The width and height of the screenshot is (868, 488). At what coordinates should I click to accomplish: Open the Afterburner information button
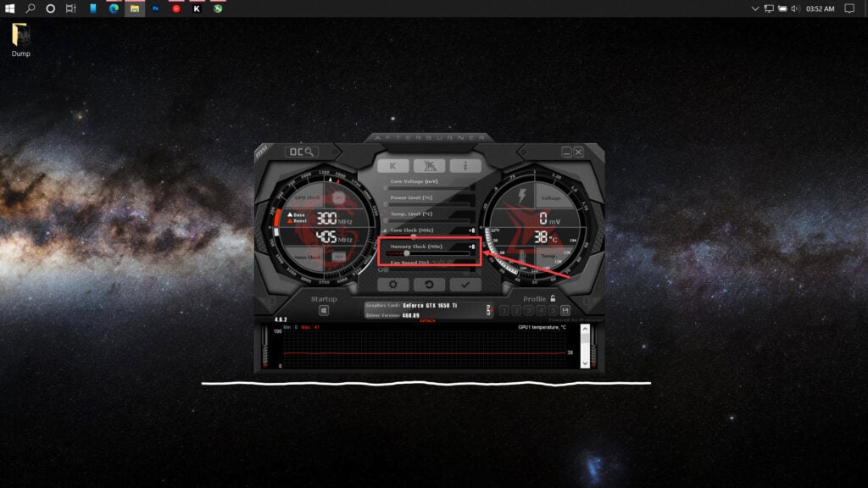[465, 166]
